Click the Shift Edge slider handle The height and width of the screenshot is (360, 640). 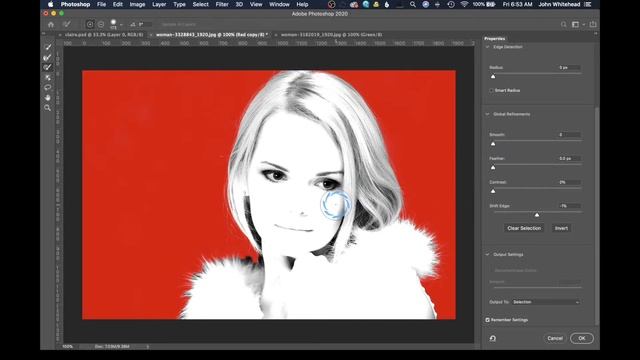click(537, 215)
